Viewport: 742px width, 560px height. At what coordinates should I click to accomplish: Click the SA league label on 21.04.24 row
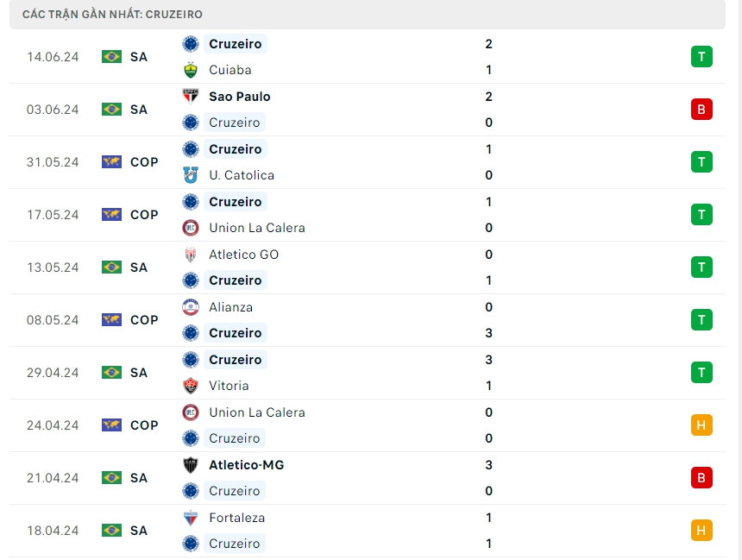[x=139, y=478]
